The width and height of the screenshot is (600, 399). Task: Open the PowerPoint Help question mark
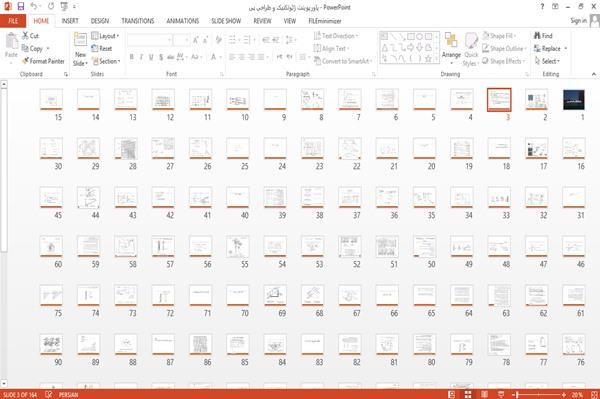coord(542,7)
